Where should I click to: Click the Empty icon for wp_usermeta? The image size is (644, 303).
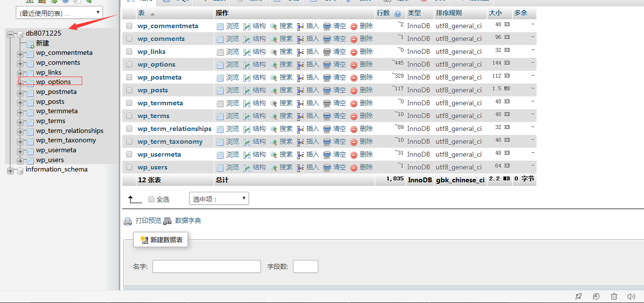[327, 155]
